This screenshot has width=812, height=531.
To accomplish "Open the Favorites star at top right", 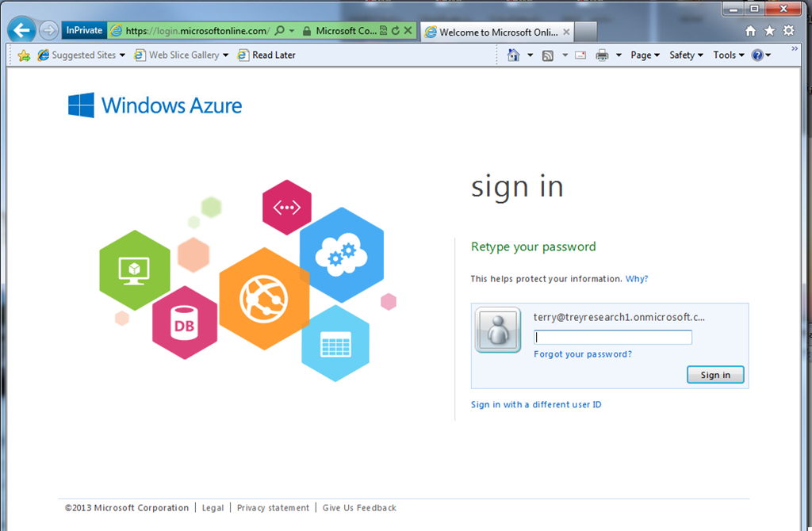I will (769, 31).
